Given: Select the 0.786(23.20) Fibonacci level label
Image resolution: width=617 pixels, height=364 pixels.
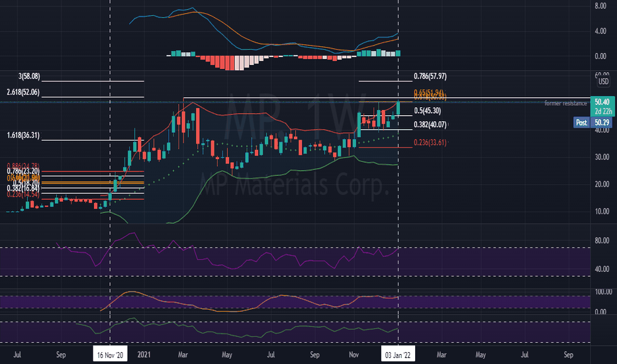Looking at the screenshot, I should tap(23, 171).
